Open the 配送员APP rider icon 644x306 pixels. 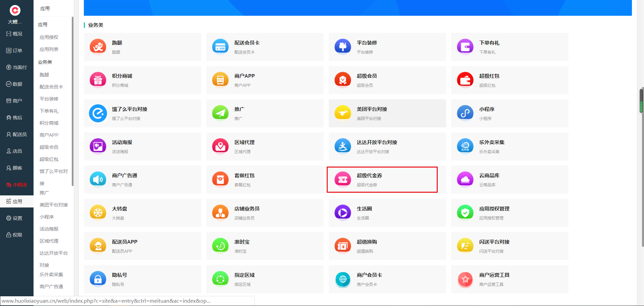(98, 246)
